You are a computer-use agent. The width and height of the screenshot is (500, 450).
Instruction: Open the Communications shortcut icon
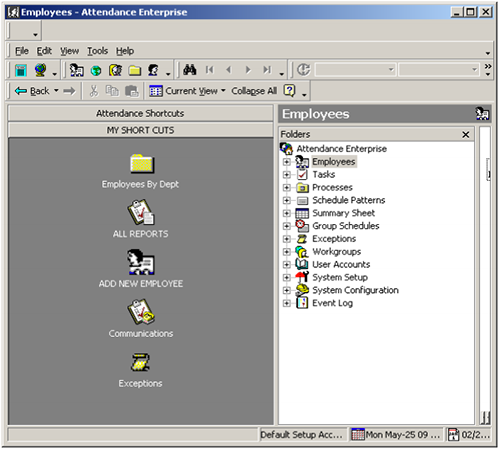[141, 312]
